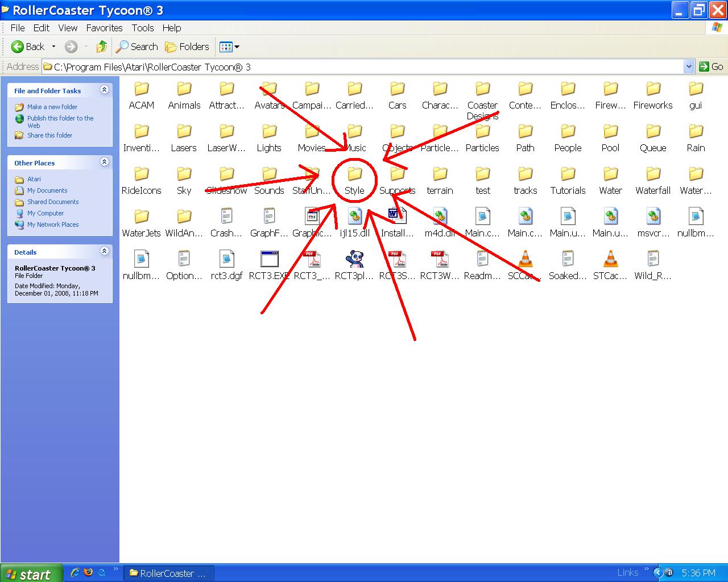Open the Back history dropdown arrow
This screenshot has width=728, height=582.
coord(53,47)
